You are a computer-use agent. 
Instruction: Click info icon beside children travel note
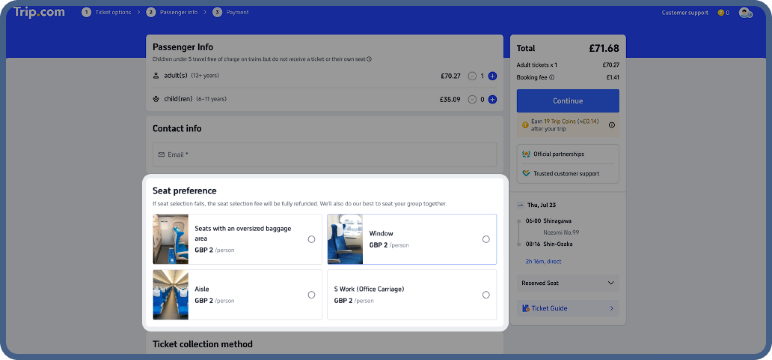(x=369, y=59)
